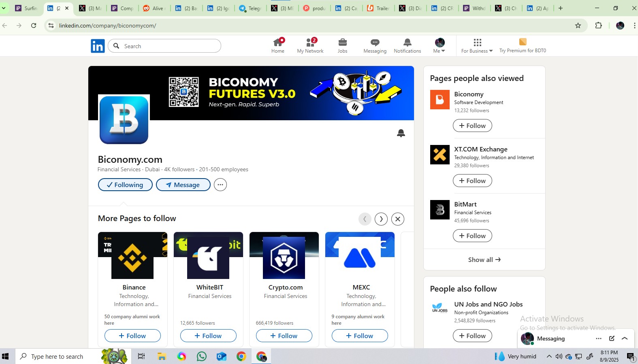Viewport: 638px width, 364px height.
Task: Open Biconomy.com company logo
Action: pyautogui.click(x=124, y=120)
